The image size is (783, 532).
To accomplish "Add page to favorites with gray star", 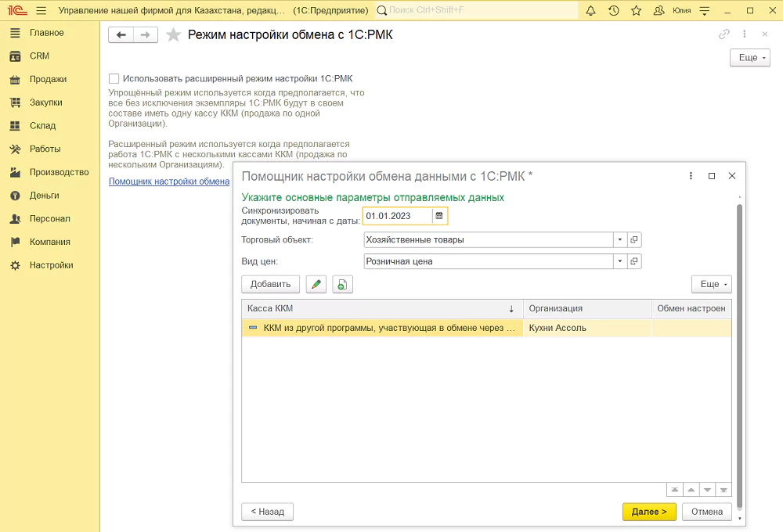I will [x=173, y=34].
